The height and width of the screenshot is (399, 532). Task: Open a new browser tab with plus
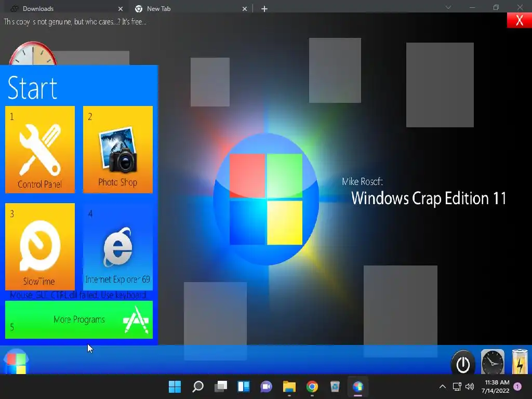click(x=264, y=9)
